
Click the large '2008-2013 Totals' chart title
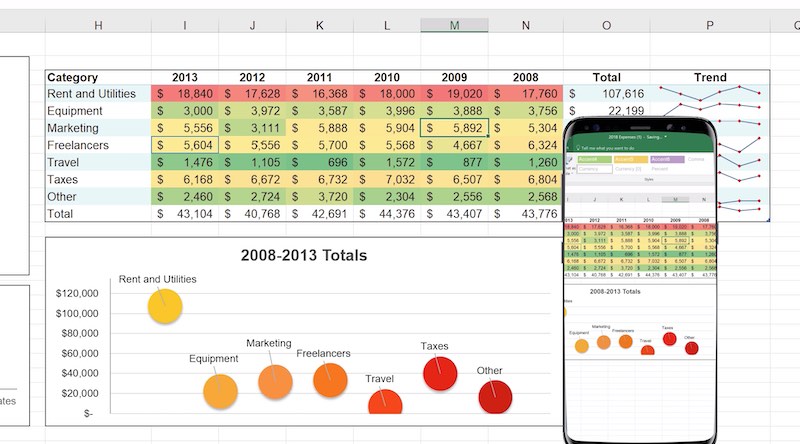[x=304, y=256]
